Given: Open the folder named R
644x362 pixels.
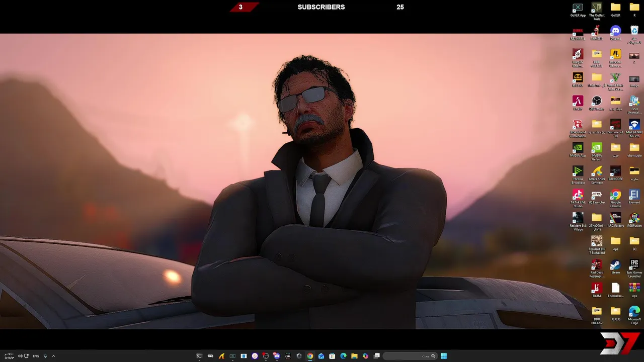Looking at the screenshot, I should pyautogui.click(x=634, y=10).
